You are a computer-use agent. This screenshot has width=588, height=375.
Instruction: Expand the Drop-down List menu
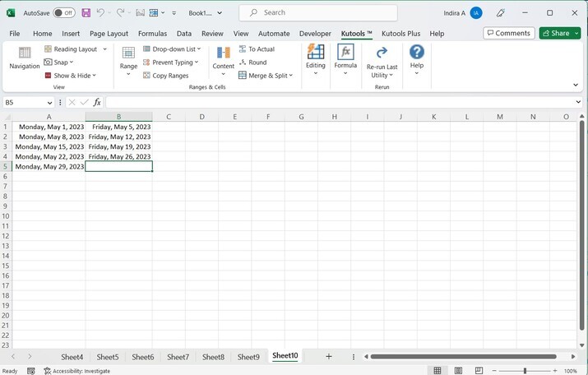(199, 49)
